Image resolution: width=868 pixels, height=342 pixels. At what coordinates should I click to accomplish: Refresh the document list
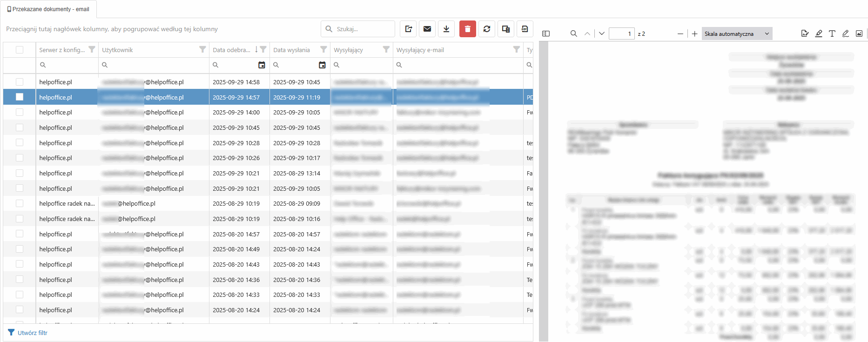[487, 29]
